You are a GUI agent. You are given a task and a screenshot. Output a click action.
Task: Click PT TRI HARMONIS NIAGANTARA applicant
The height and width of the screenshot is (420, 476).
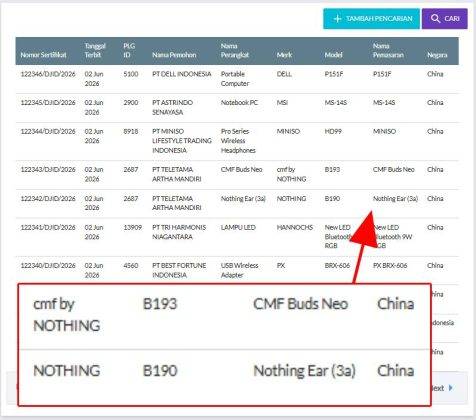pyautogui.click(x=179, y=232)
